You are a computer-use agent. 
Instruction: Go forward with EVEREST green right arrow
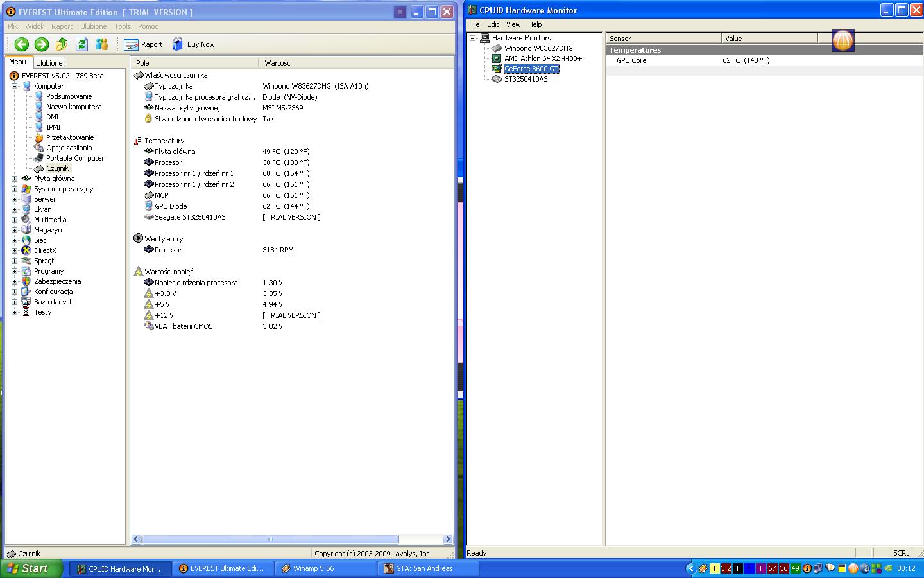(x=42, y=44)
